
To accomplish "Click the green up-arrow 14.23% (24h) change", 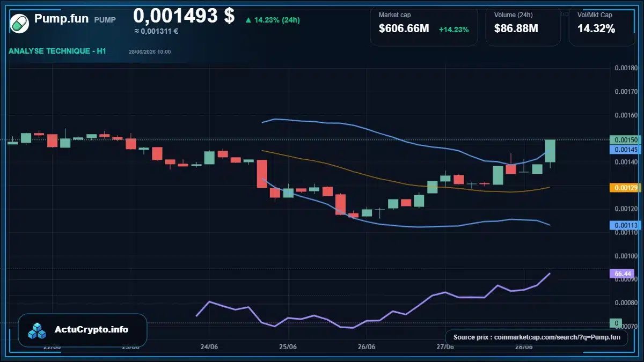I will point(272,20).
